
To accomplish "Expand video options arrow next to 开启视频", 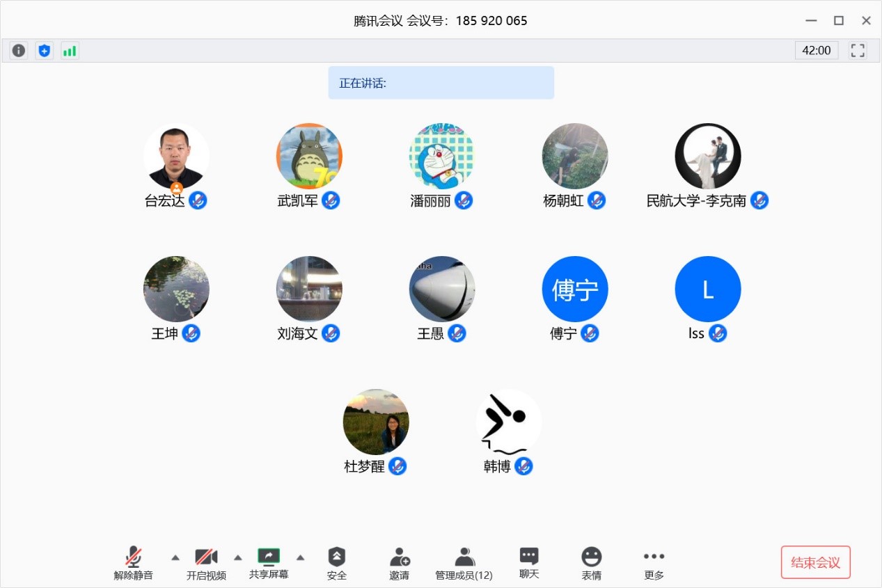I will click(x=238, y=557).
